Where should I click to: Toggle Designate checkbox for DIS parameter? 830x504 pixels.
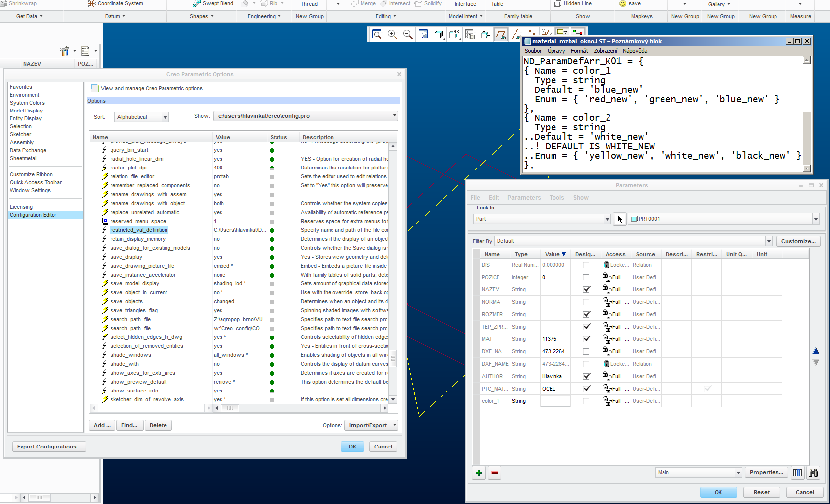(586, 265)
